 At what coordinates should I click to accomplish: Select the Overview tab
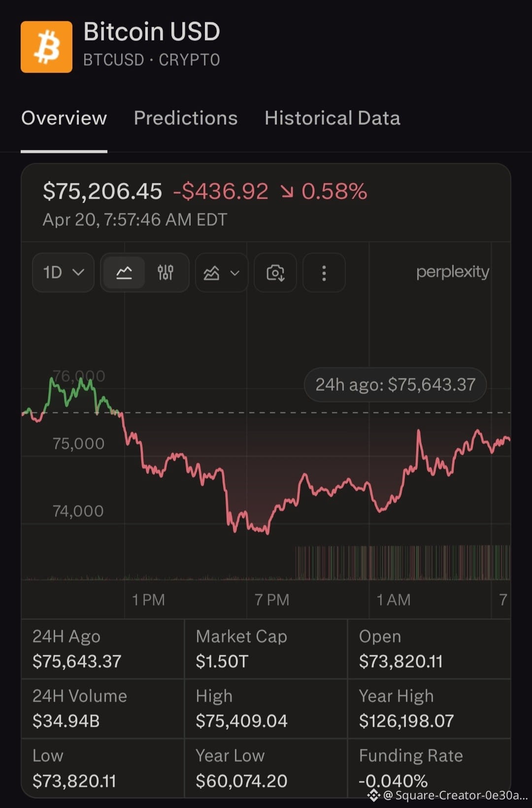tap(64, 118)
